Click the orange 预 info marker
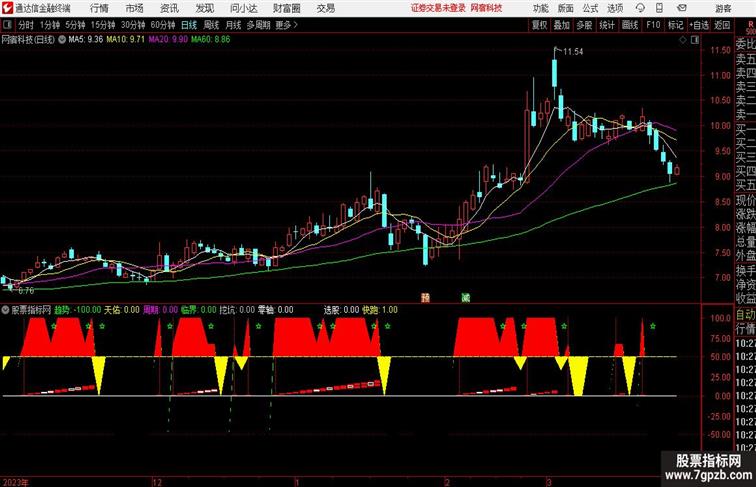This screenshot has height=487, width=756. pos(425,298)
